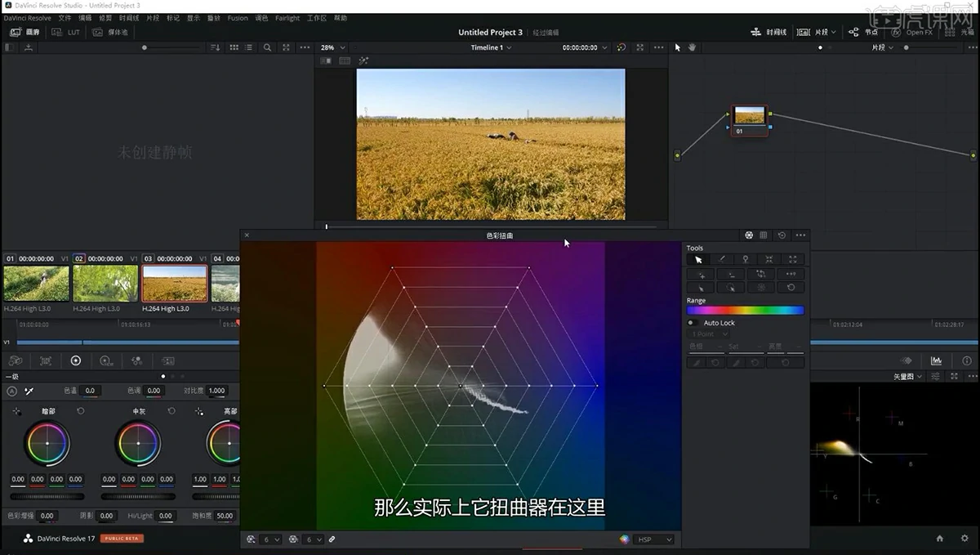
Task: Open the 调色 (Color) menu
Action: [261, 18]
